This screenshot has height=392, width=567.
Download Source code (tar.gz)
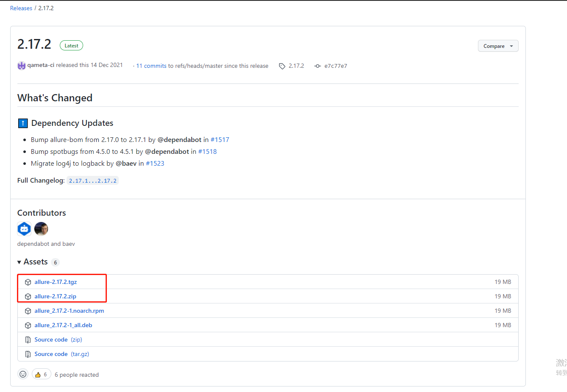[62, 354]
